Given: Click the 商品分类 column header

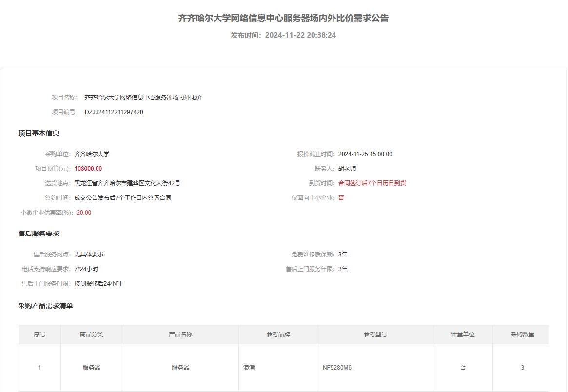Looking at the screenshot, I should click(92, 334).
